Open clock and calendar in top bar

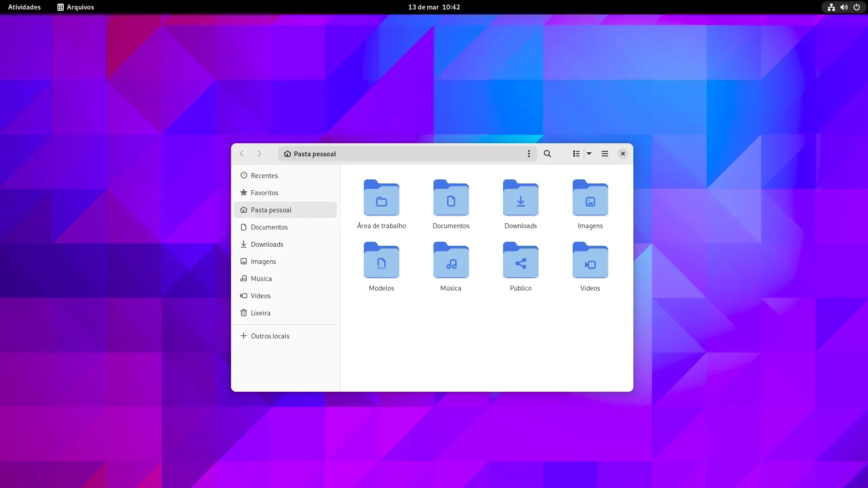(434, 7)
